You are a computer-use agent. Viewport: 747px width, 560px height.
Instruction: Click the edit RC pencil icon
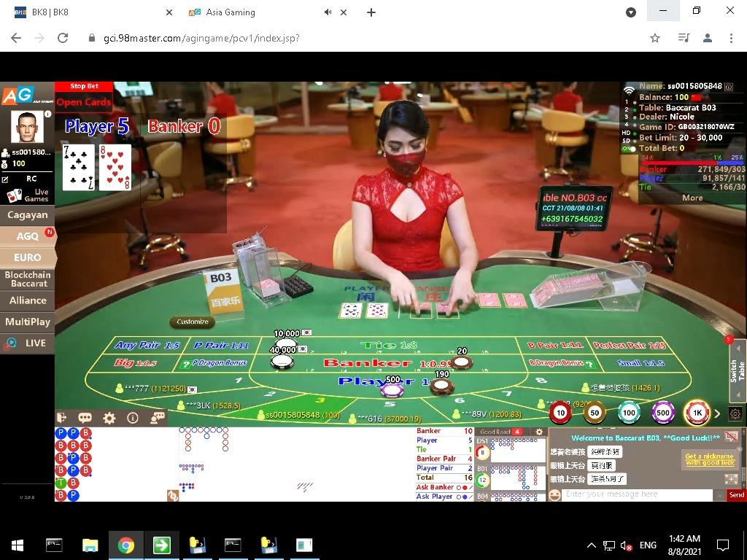5,179
